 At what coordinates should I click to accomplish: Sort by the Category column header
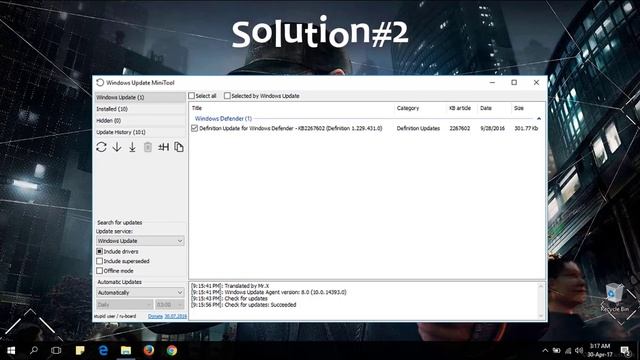(x=420, y=108)
